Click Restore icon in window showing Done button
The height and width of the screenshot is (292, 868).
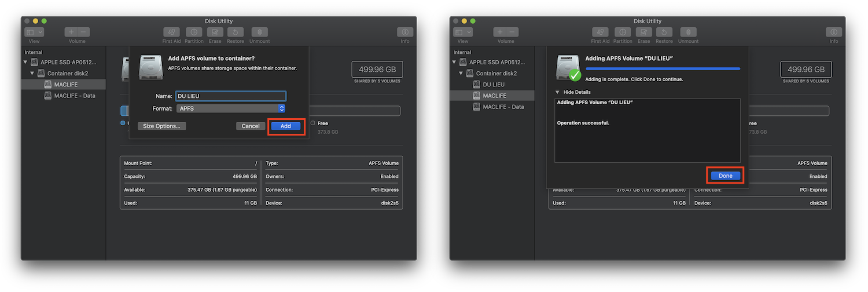click(x=664, y=32)
